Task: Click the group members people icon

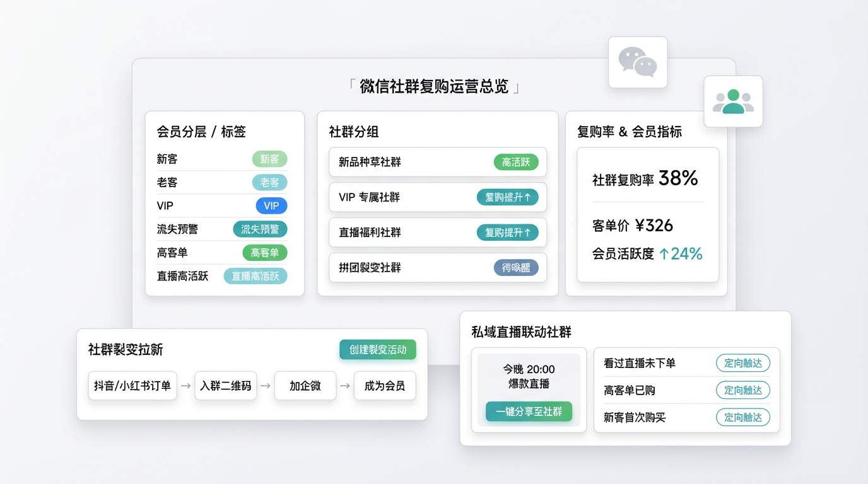Action: 733,101
